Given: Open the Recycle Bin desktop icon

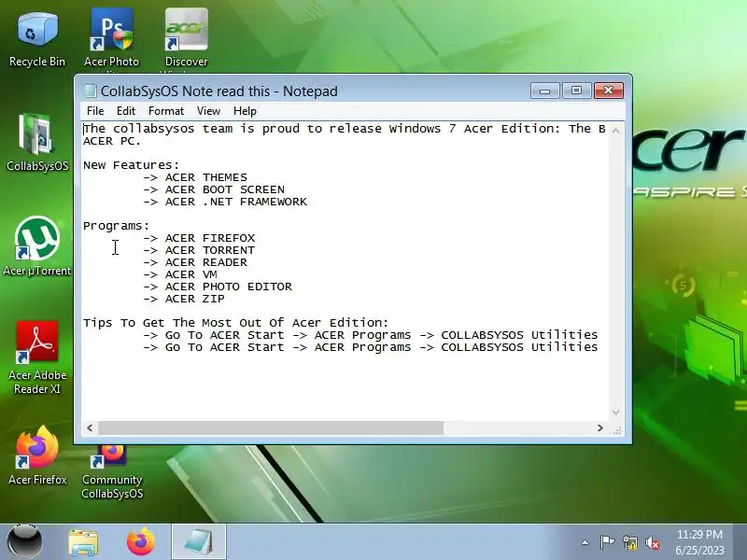Looking at the screenshot, I should 37,39.
